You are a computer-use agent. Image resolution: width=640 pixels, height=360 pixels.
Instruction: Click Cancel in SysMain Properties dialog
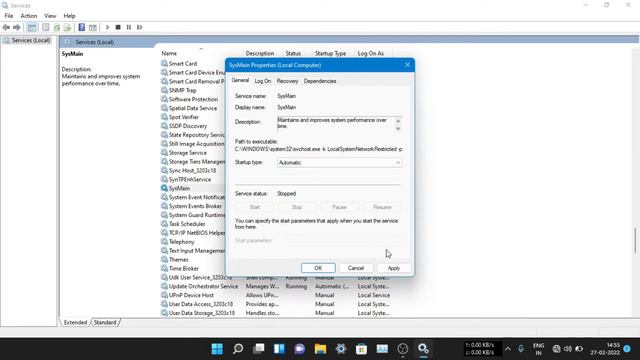coord(356,268)
